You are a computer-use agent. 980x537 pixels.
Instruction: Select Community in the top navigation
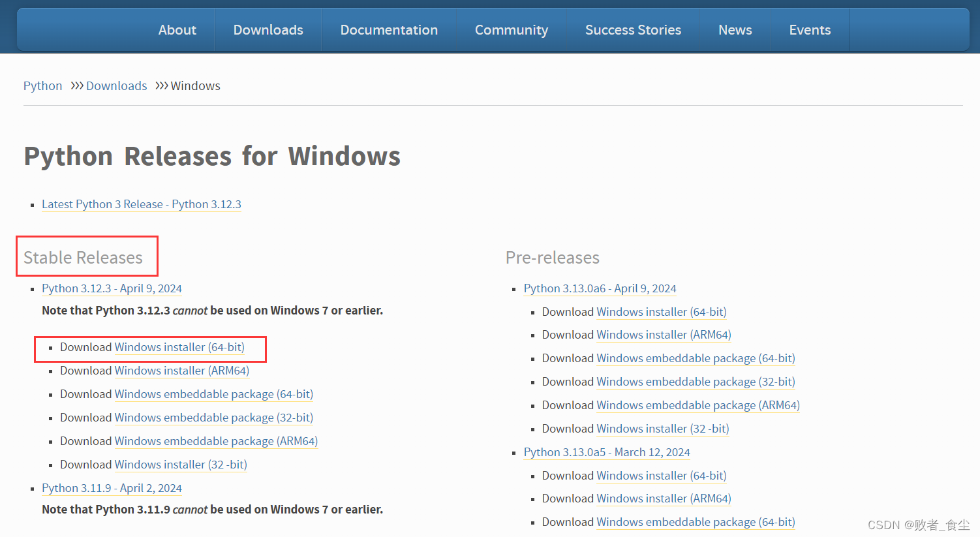click(x=511, y=30)
